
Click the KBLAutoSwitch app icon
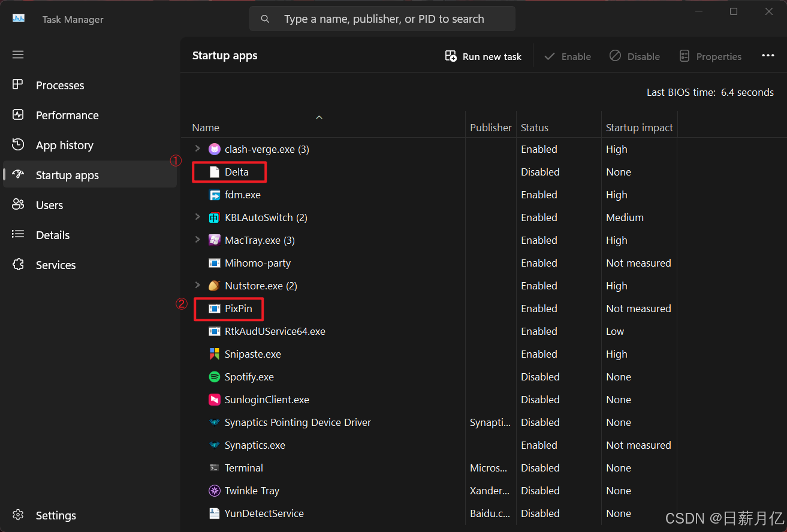pyautogui.click(x=214, y=217)
